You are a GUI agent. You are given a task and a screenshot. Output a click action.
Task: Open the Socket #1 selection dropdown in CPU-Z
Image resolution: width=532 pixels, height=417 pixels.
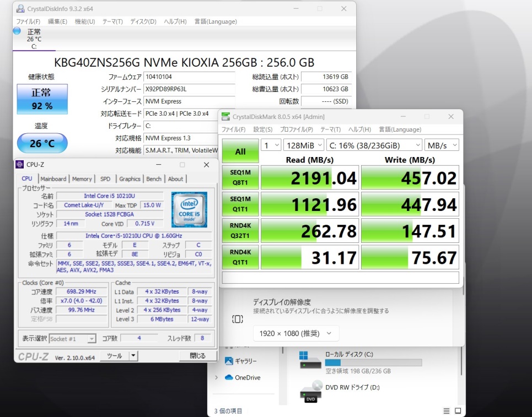click(73, 339)
